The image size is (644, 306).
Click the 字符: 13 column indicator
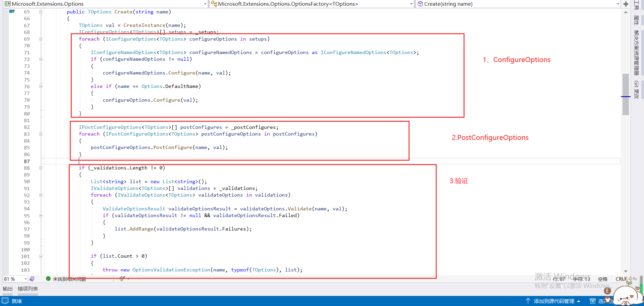pyautogui.click(x=581, y=279)
